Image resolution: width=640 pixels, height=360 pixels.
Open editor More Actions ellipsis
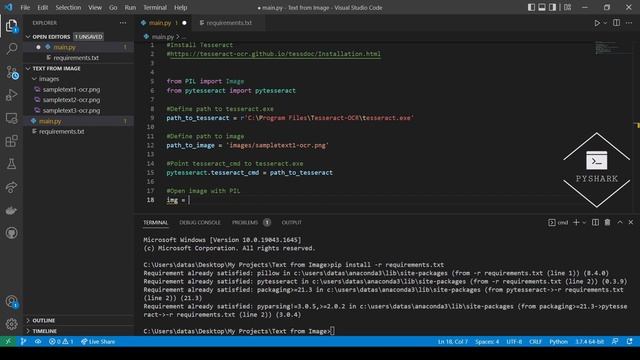point(629,23)
